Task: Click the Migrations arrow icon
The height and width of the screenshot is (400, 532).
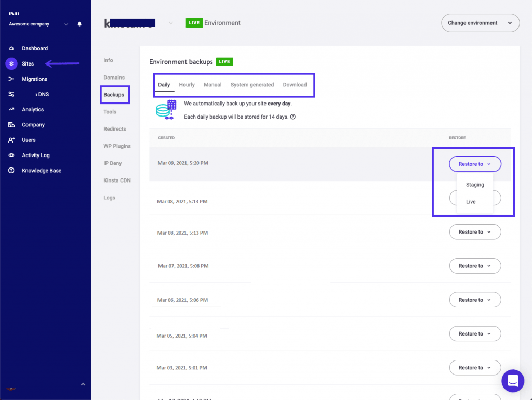Action: (x=11, y=79)
